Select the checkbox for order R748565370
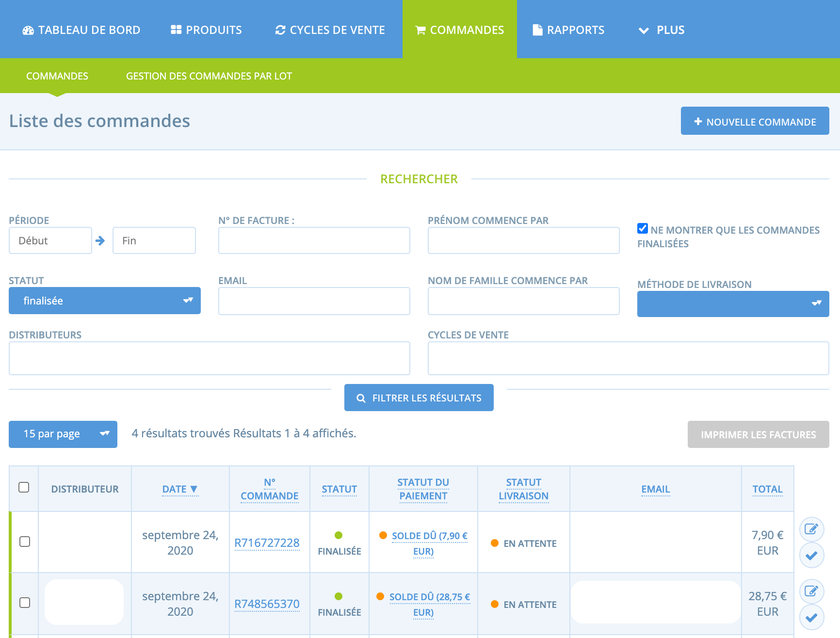Image resolution: width=840 pixels, height=638 pixels. pos(25,603)
